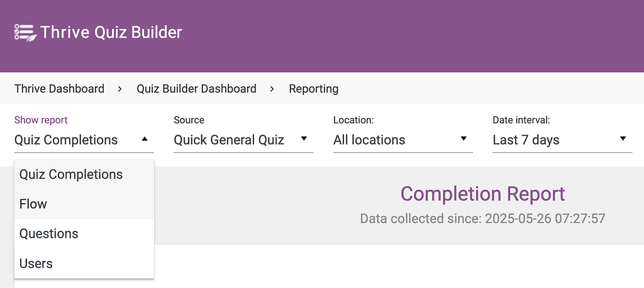The height and width of the screenshot is (288, 644).
Task: Select Quiz Completions from the open list
Action: pyautogui.click(x=84, y=175)
